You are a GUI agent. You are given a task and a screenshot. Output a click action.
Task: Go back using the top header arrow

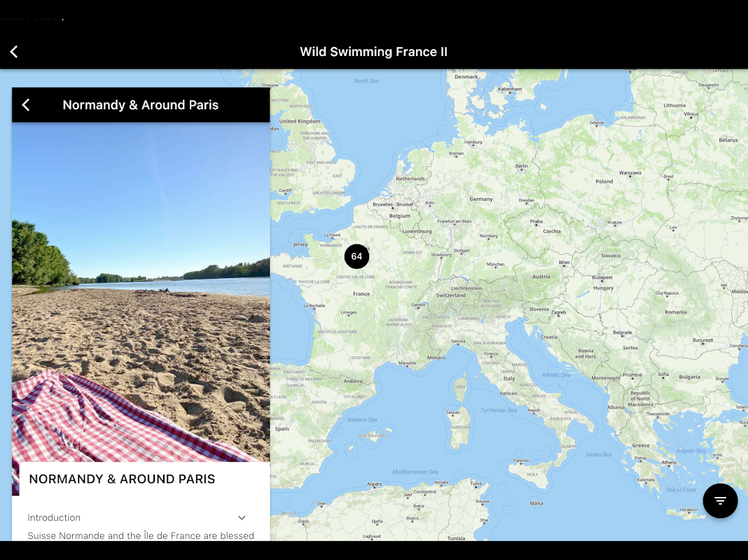click(14, 52)
